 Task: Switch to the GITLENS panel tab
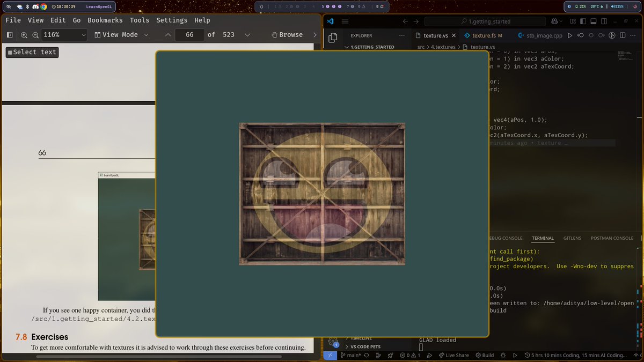(572, 238)
